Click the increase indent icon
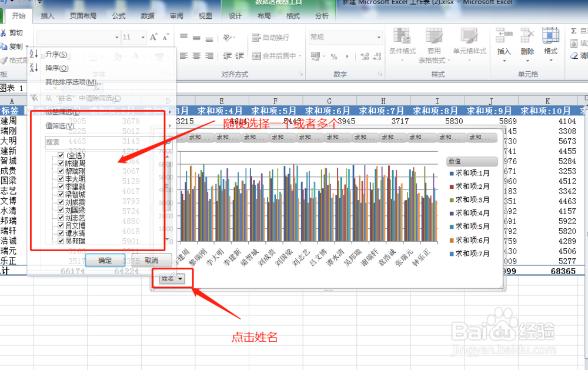The width and height of the screenshot is (588, 370). 240,56
